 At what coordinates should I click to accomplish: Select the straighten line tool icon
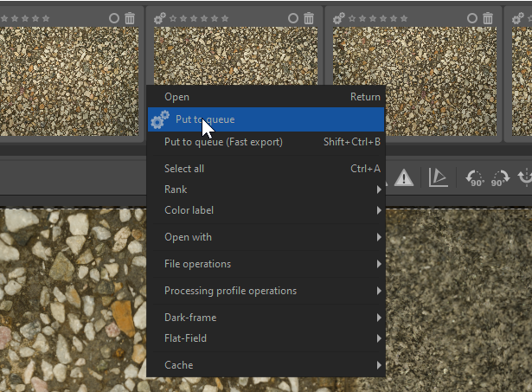pyautogui.click(x=439, y=177)
